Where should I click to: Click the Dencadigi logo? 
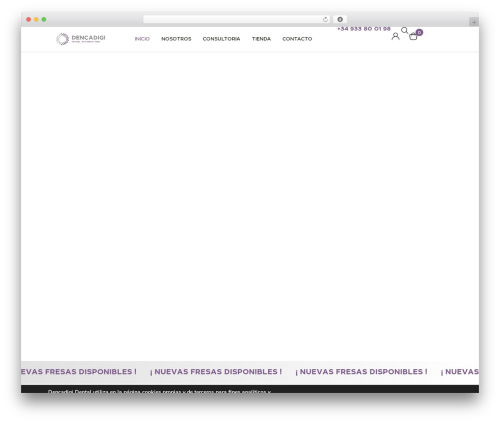[81, 39]
